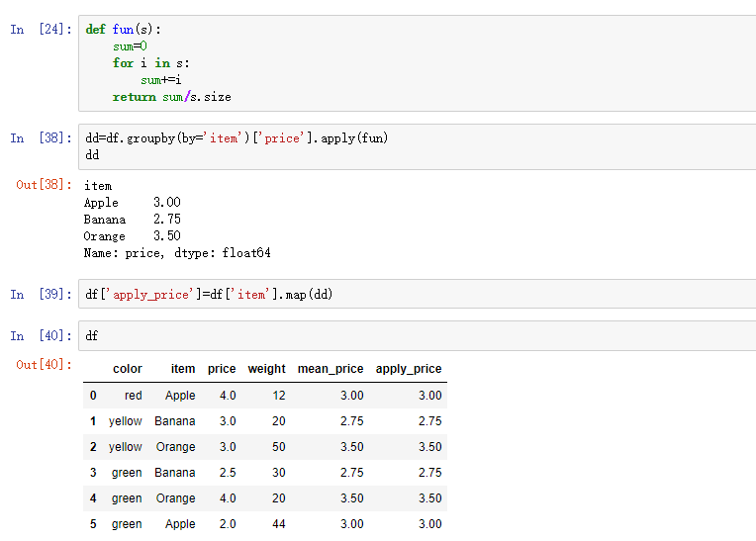Viewport: 756px width, 541px height.
Task: Click the Out[38] output prompt area
Action: (44, 185)
